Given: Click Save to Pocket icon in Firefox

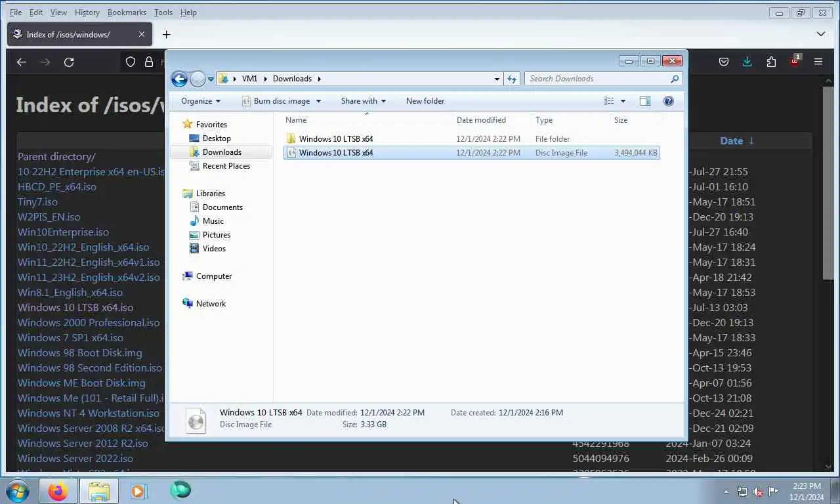Looking at the screenshot, I should pyautogui.click(x=724, y=62).
